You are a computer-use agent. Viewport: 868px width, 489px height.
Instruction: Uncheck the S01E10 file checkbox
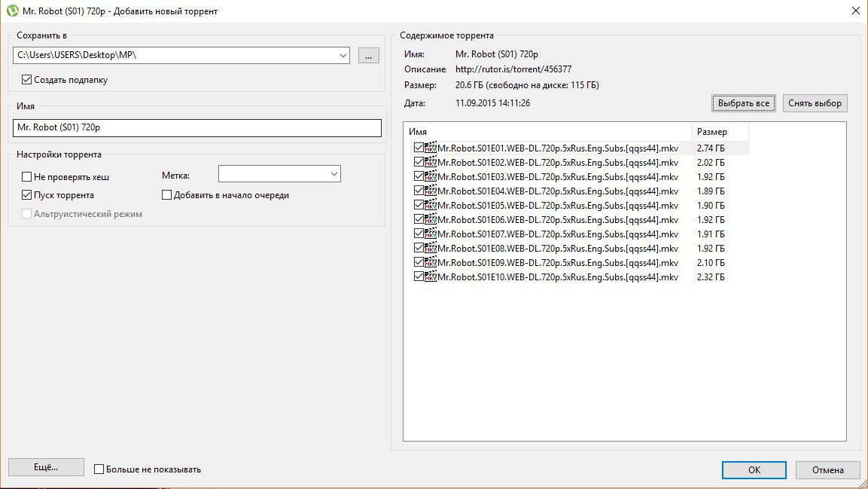tap(419, 277)
